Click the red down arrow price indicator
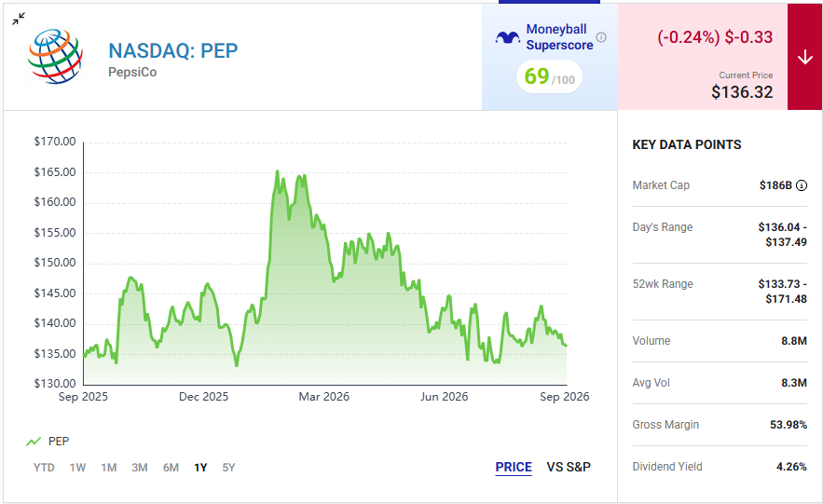The image size is (823, 504). (x=804, y=57)
